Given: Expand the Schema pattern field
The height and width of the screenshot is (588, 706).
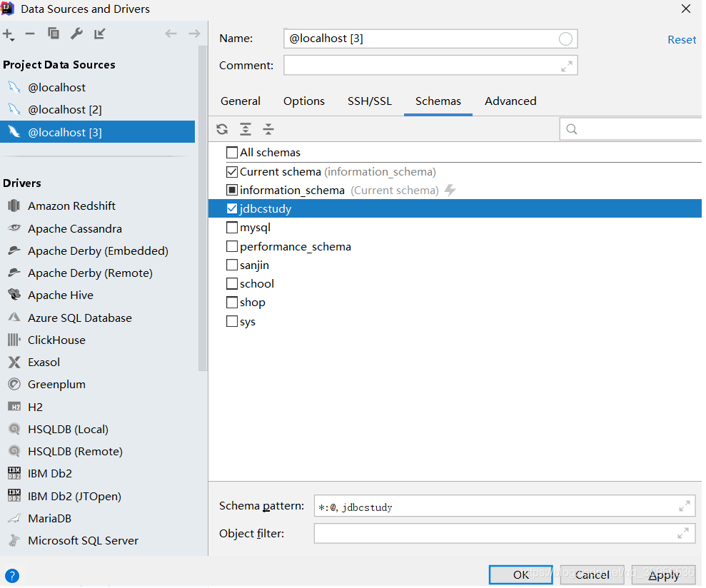Looking at the screenshot, I should pyautogui.click(x=685, y=506).
